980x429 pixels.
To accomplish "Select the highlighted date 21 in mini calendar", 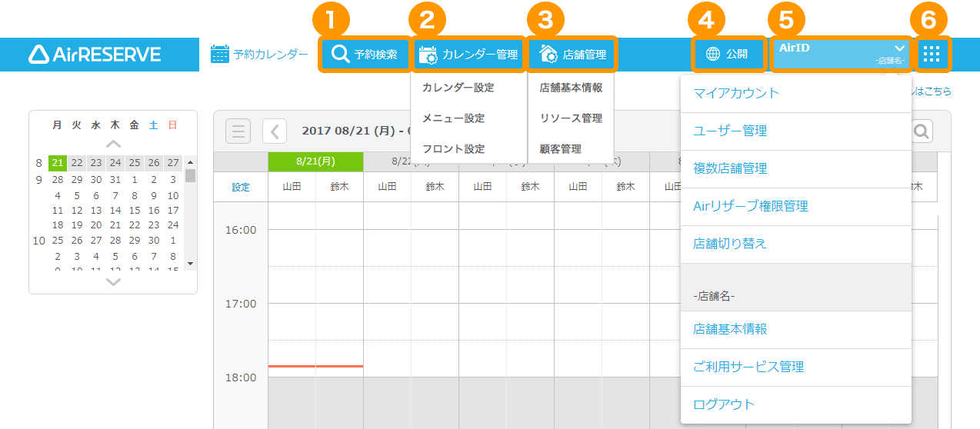I will (x=58, y=163).
